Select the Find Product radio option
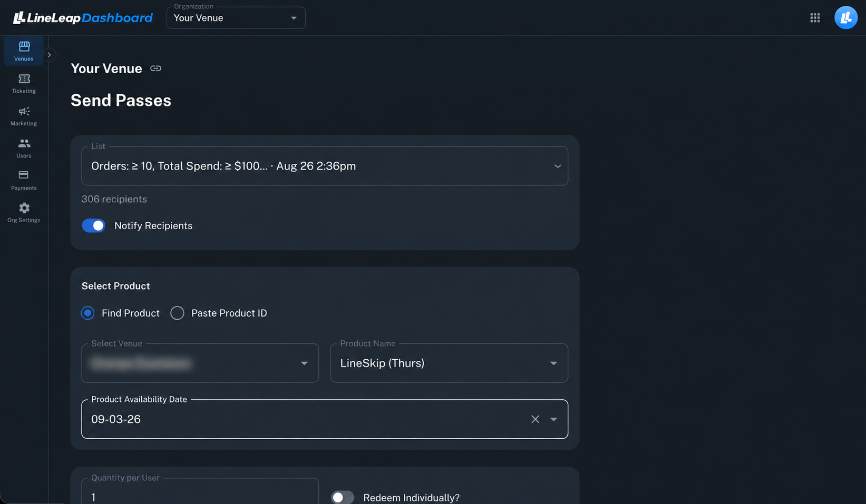Screen dimensions: 866x504 88,313
